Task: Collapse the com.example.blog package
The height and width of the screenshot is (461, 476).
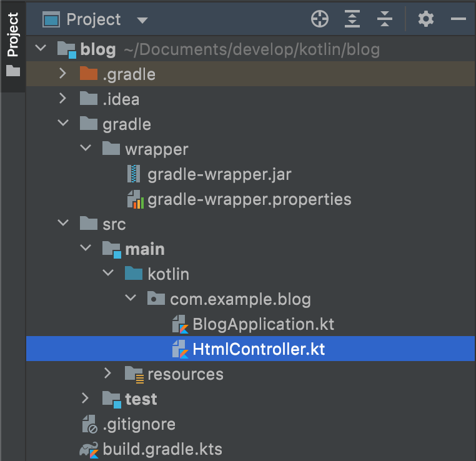Action: coord(131,298)
